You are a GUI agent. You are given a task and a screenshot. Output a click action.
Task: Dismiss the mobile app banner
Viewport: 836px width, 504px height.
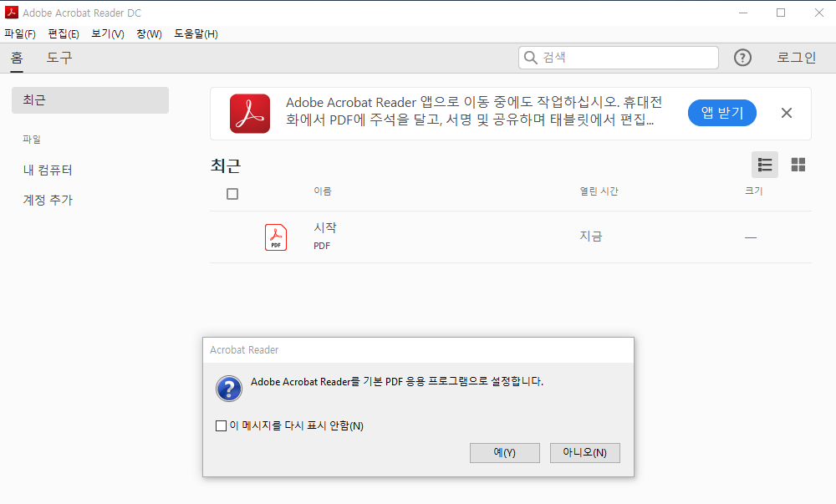point(787,113)
